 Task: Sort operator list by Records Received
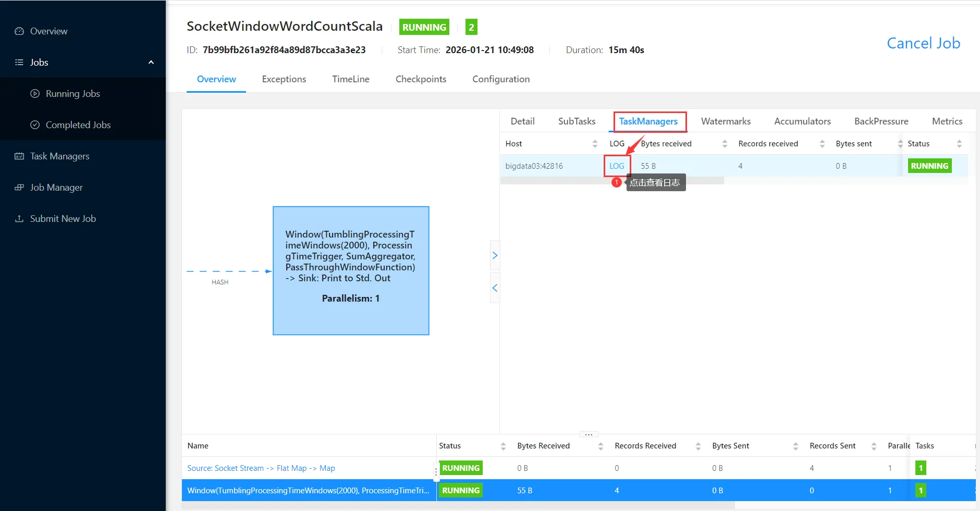click(x=698, y=446)
